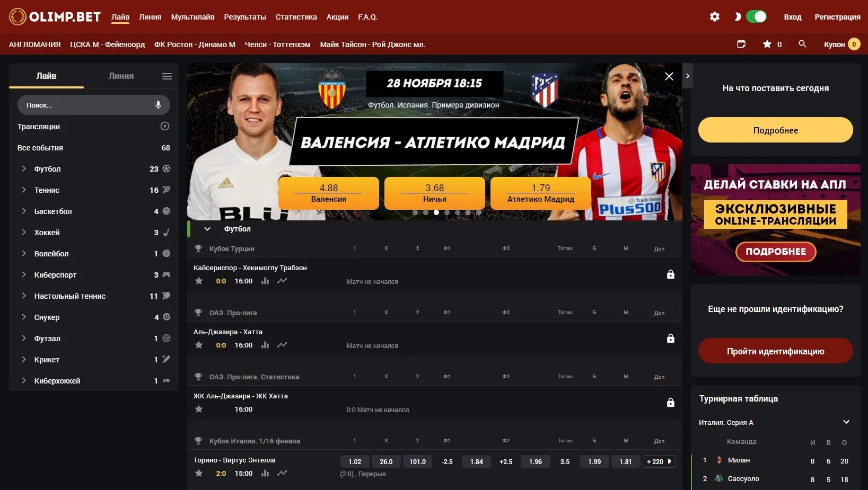
Task: Open favorites star in the header bar
Action: click(767, 44)
